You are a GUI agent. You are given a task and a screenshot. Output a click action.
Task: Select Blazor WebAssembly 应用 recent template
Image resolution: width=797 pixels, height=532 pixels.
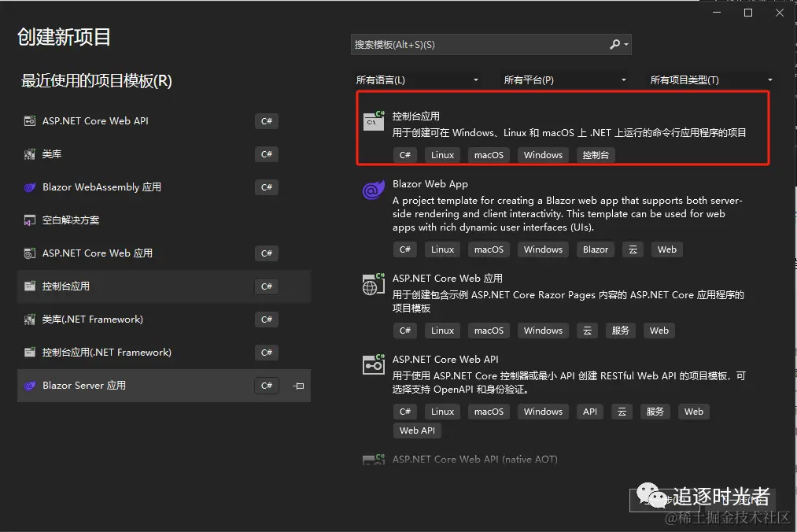[x=164, y=187]
